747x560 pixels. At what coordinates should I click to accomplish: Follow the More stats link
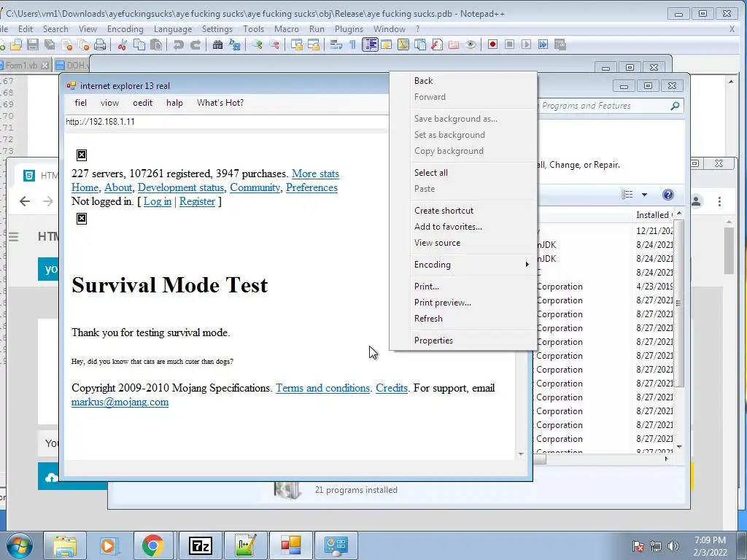coord(315,174)
